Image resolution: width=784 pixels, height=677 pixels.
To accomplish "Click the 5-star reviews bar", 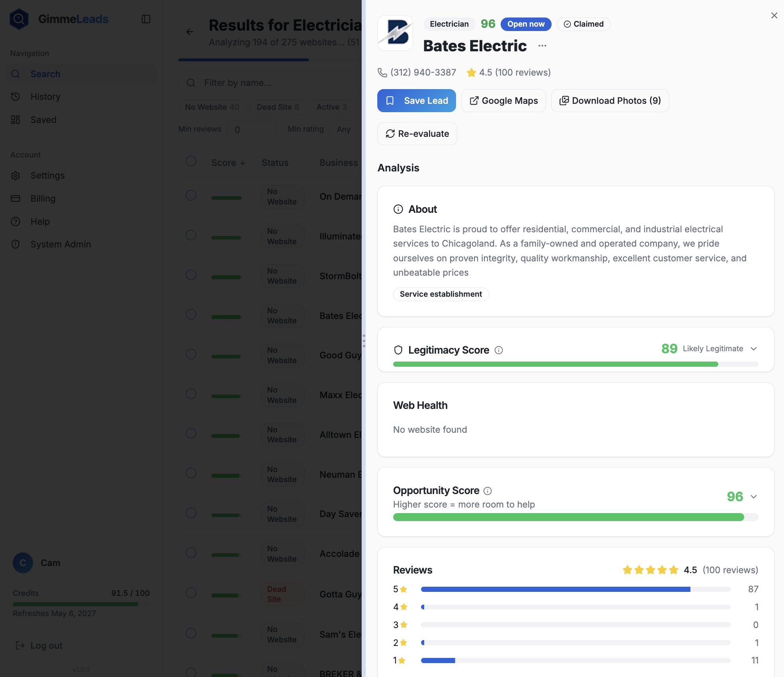I will tap(575, 589).
